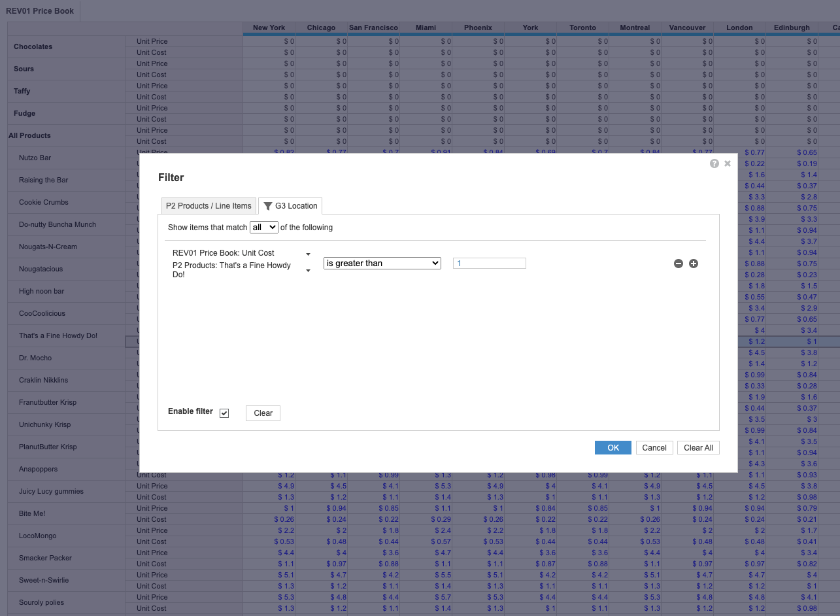Select the Edinburgh column header
The height and width of the screenshot is (616, 840).
point(792,27)
